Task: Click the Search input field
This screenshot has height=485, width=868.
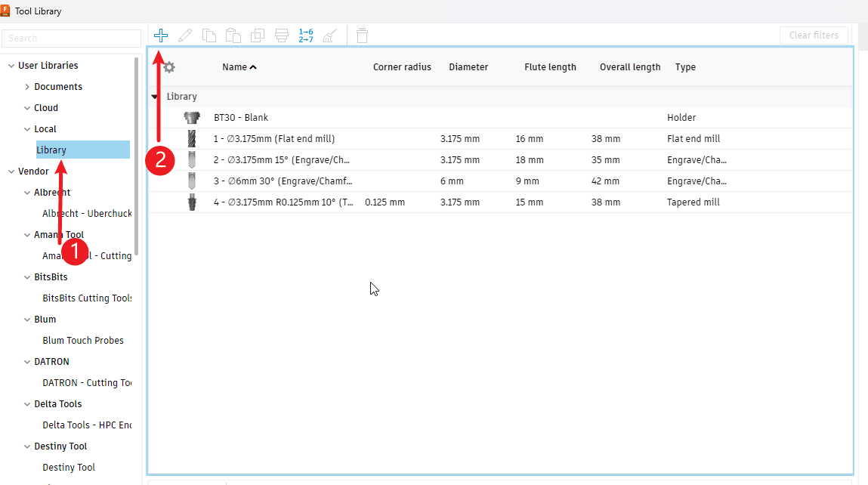Action: pos(71,39)
